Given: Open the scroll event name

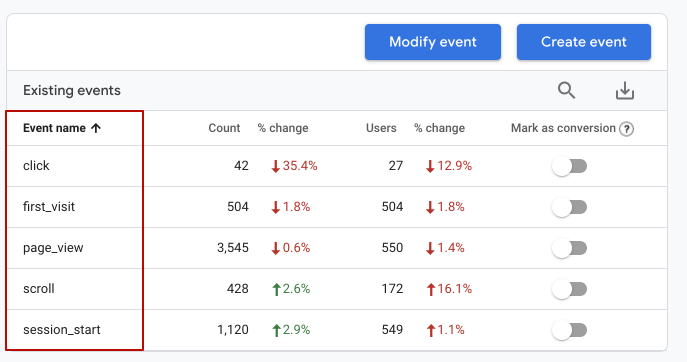Looking at the screenshot, I should pyautogui.click(x=39, y=288).
